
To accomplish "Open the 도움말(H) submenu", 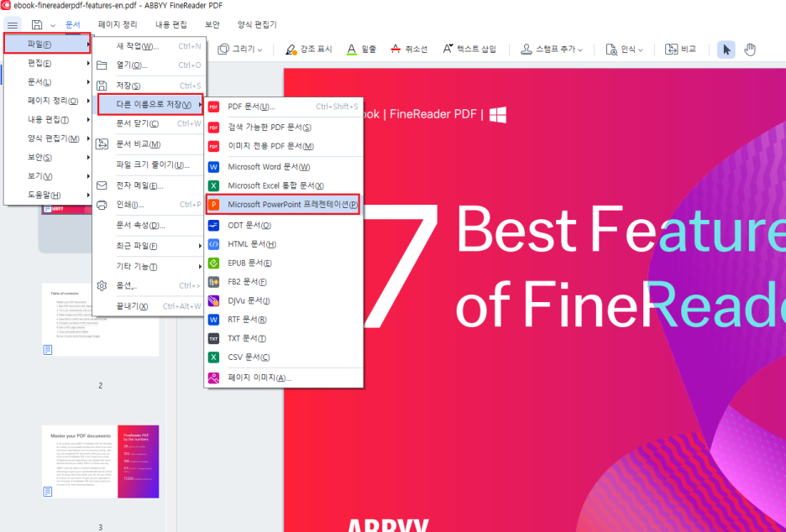I will tap(47, 195).
